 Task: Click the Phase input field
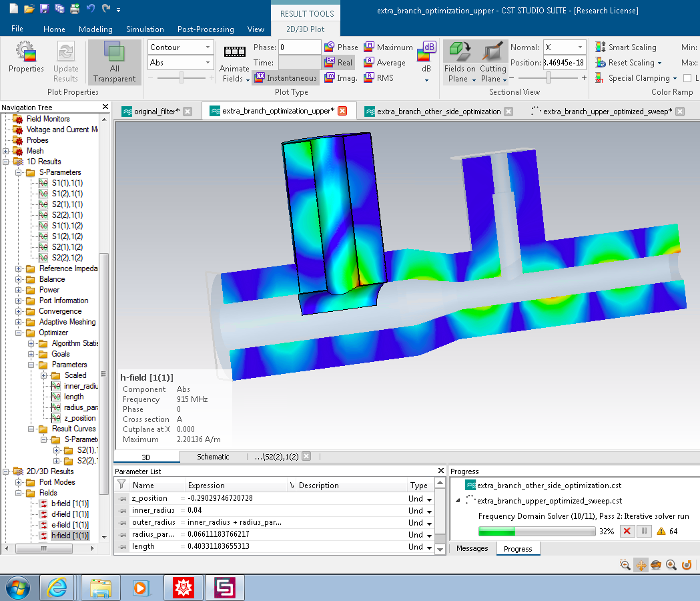pyautogui.click(x=300, y=47)
